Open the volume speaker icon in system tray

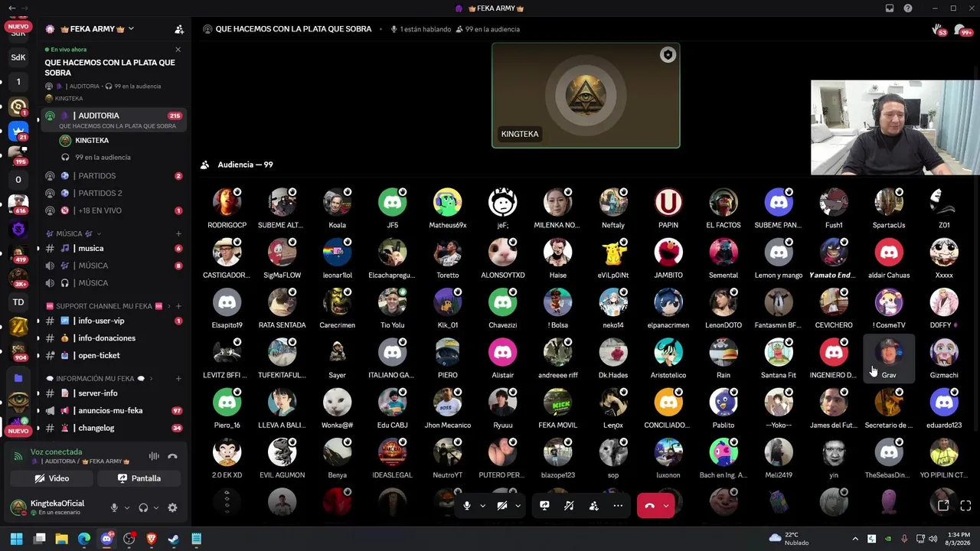click(x=933, y=539)
